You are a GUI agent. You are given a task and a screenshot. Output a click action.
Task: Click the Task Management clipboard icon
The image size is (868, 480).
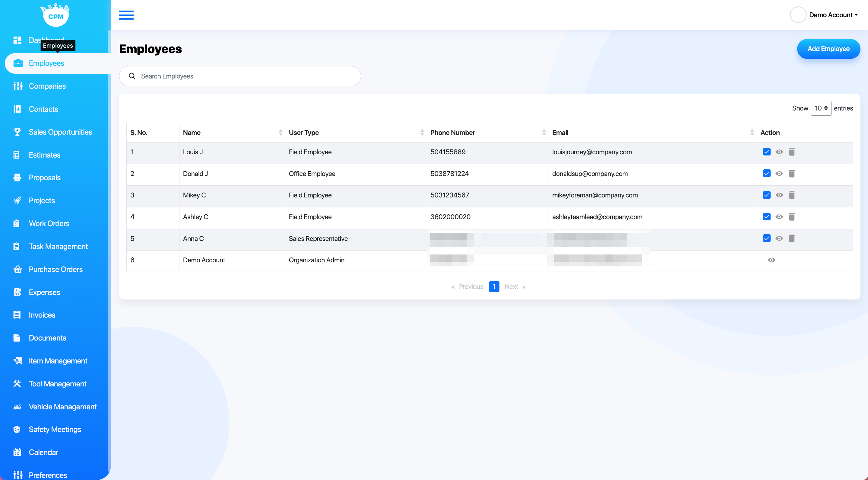point(16,246)
